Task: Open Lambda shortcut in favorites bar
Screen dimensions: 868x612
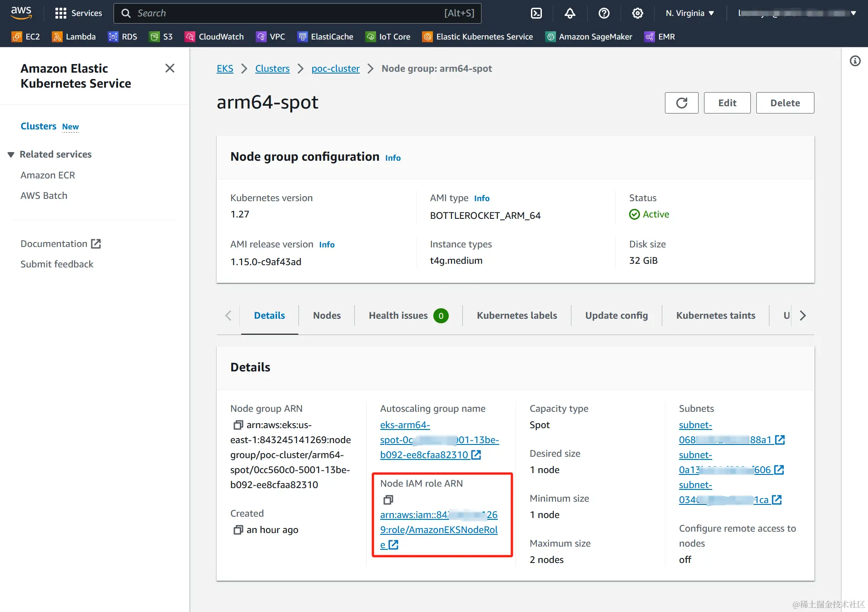Action: click(x=74, y=37)
